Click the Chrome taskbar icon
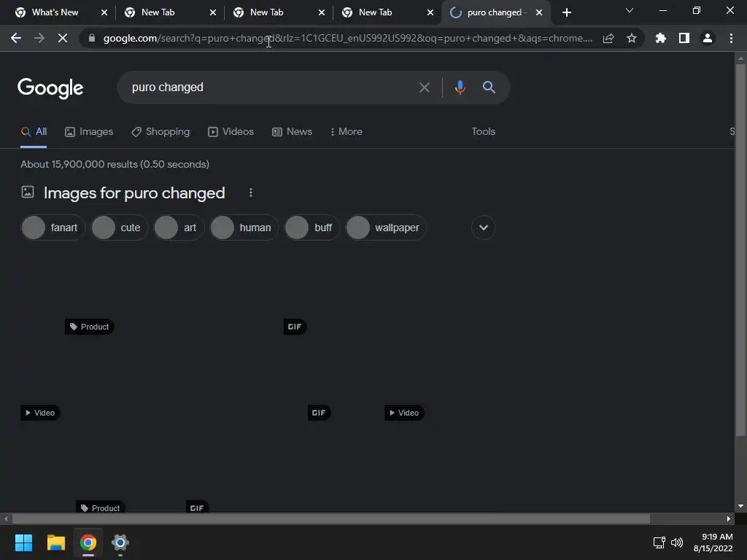Viewport: 747px width, 560px height. [88, 542]
